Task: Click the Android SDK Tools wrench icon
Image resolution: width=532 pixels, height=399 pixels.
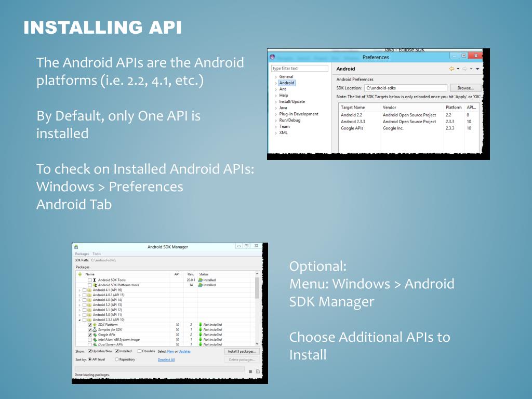Action: (x=95, y=280)
